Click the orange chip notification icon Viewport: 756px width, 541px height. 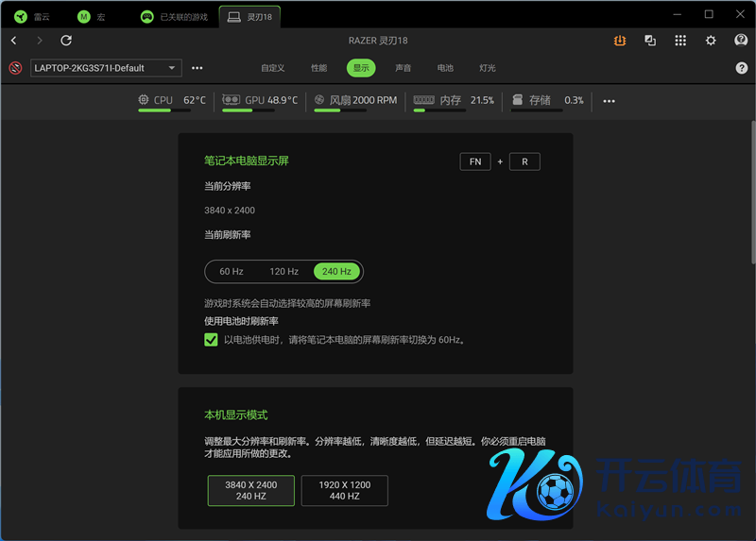619,41
